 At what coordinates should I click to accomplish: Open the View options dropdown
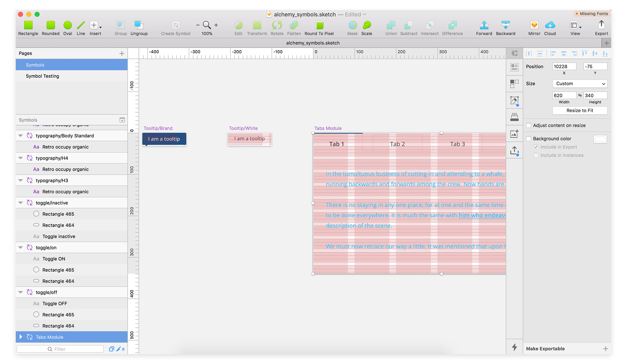[575, 25]
